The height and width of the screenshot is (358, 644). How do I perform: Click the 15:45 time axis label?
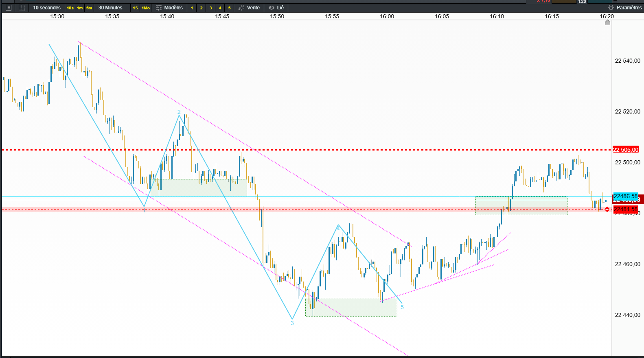point(222,16)
